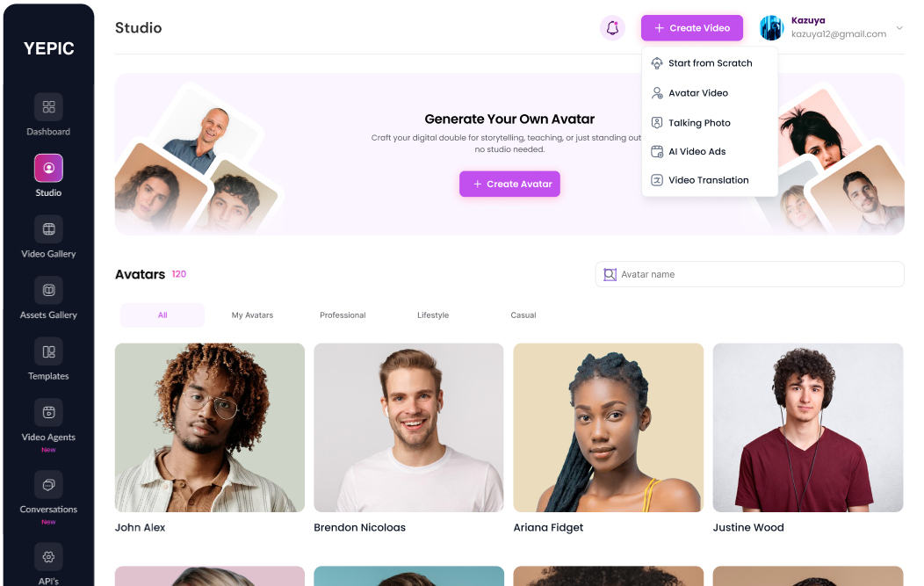Image resolution: width=924 pixels, height=586 pixels.
Task: Choose Start from Scratch in the menu
Action: coord(710,63)
